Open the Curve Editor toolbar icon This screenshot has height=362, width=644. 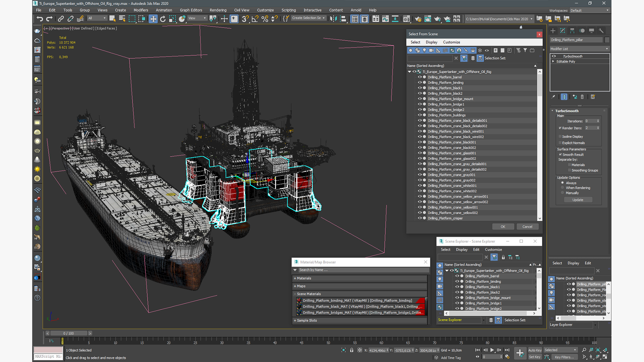pos(385,19)
